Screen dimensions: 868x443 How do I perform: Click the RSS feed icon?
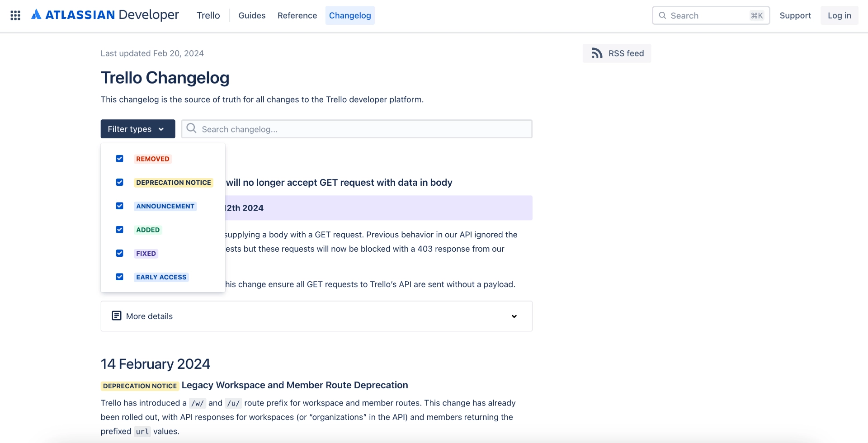pyautogui.click(x=597, y=53)
